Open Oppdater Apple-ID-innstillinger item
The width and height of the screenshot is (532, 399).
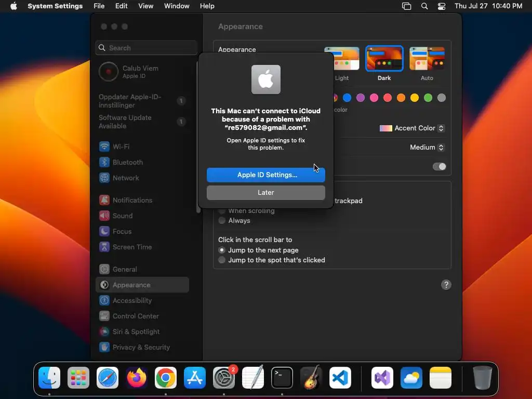pyautogui.click(x=142, y=101)
